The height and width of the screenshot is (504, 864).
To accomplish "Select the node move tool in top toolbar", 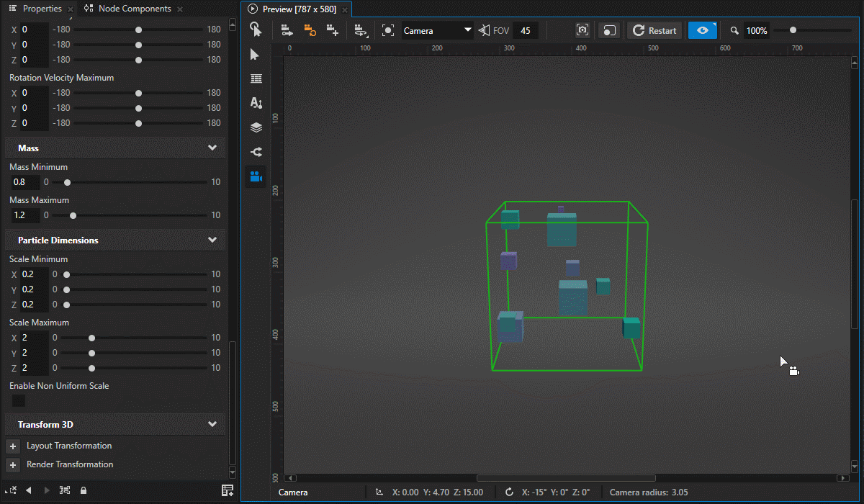I will point(287,30).
